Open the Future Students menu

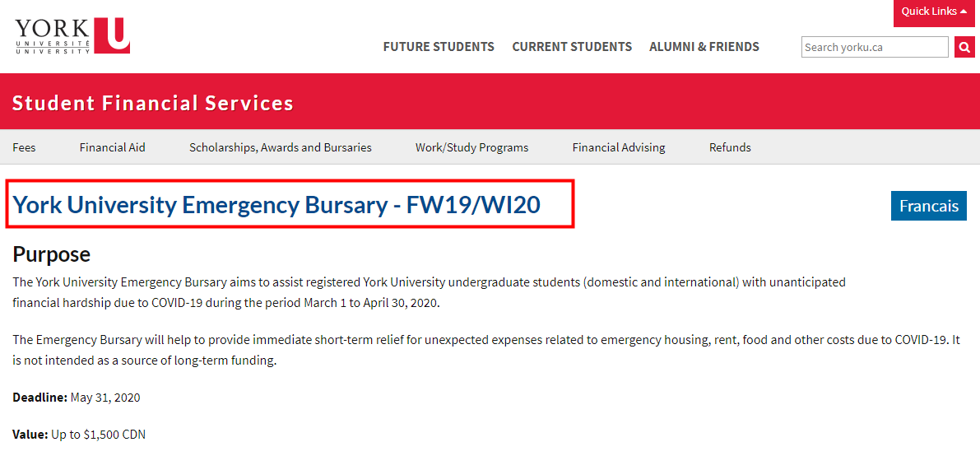coord(438,47)
